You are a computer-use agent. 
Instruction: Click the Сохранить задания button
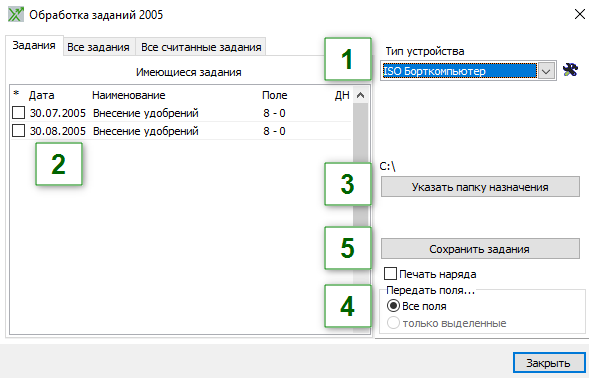coord(480,249)
